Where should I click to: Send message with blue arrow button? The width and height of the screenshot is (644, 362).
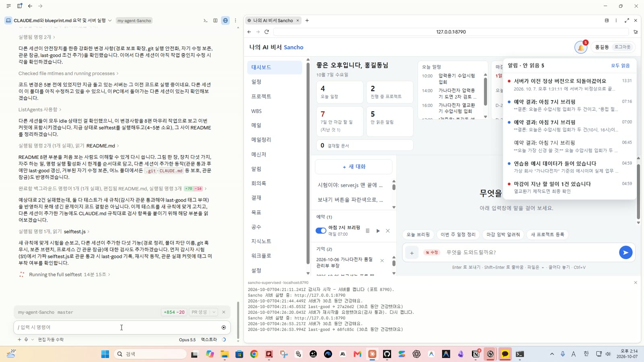[x=625, y=253]
